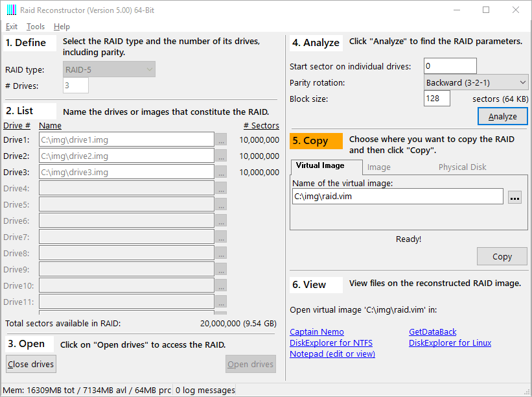Click the browse button for virtual image name
Image resolution: width=532 pixels, height=397 pixels.
click(x=515, y=197)
